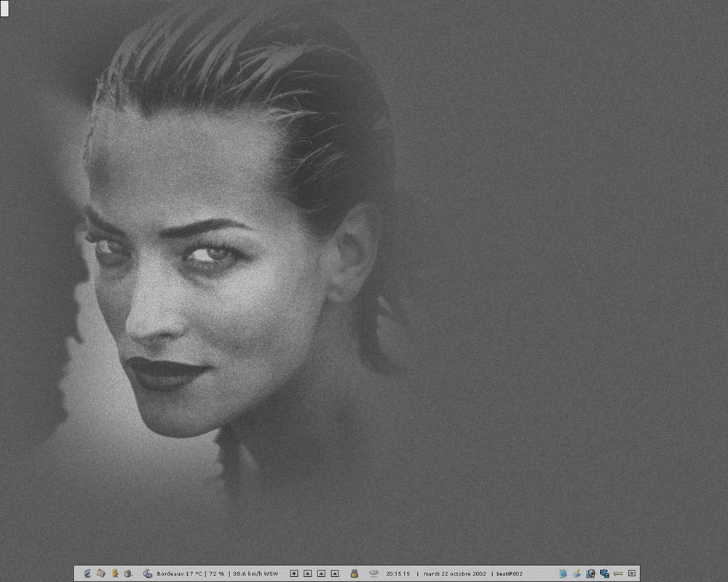Click the padlock lock-screen icon
Screen dimensions: 728x582
pos(355,573)
